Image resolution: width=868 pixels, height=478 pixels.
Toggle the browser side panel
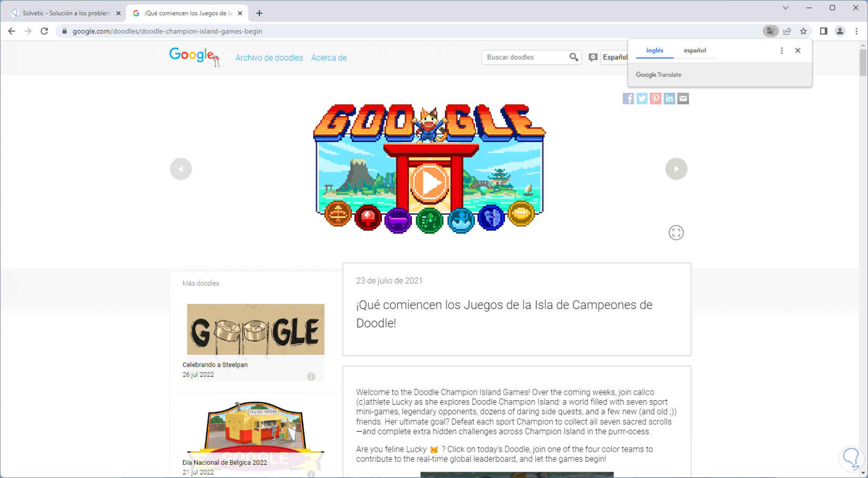[824, 31]
